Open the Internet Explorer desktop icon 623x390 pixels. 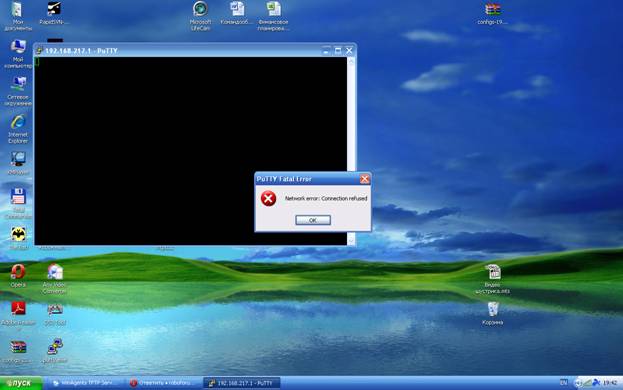[x=18, y=129]
